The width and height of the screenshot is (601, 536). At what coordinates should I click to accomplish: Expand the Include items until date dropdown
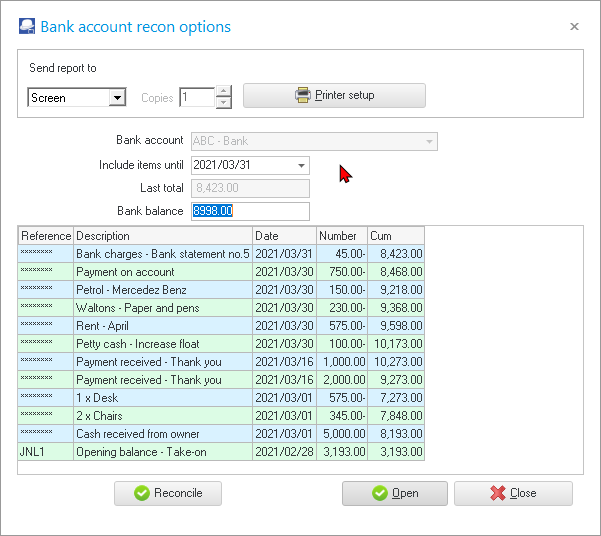[x=301, y=166]
